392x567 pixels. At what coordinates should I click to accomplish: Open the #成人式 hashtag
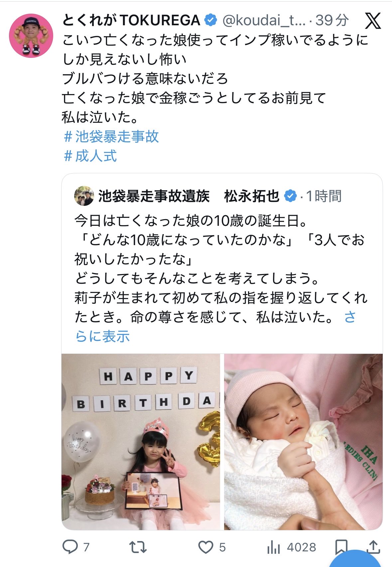click(90, 156)
